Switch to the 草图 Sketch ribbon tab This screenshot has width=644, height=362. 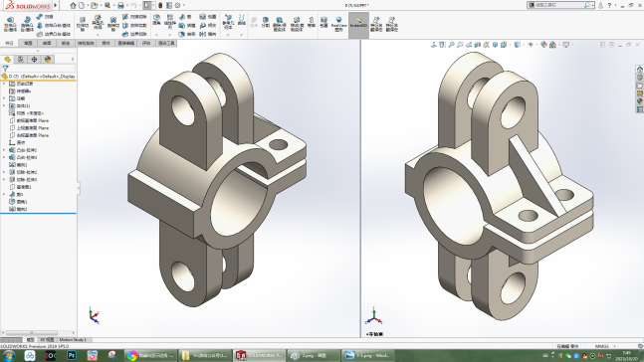[28, 43]
